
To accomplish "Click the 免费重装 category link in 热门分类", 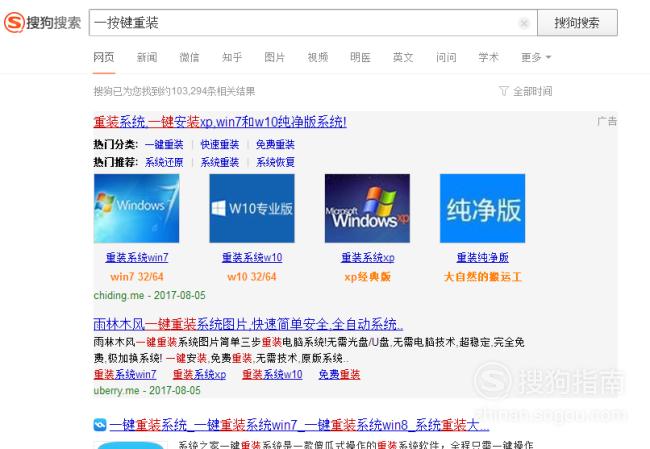I will coord(275,144).
